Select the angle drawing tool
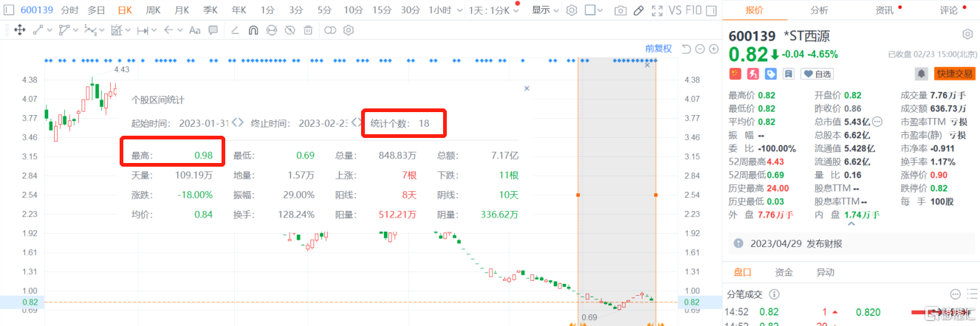 tap(235, 30)
